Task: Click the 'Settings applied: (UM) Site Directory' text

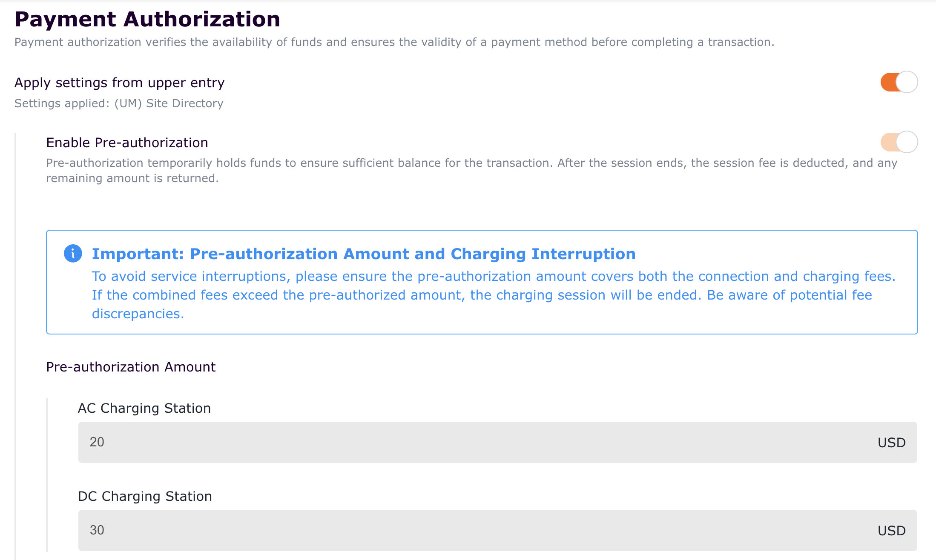Action: tap(119, 103)
